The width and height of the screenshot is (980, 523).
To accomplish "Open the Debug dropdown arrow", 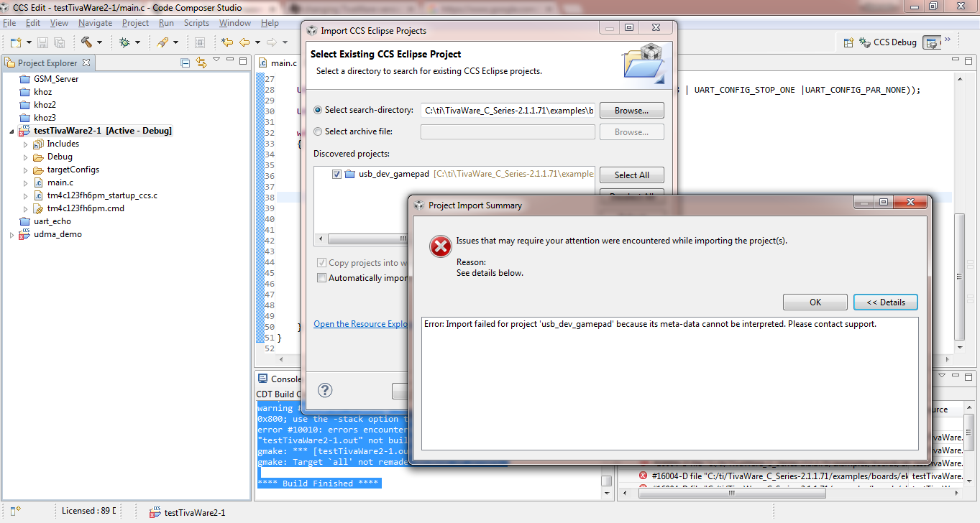I will (137, 43).
